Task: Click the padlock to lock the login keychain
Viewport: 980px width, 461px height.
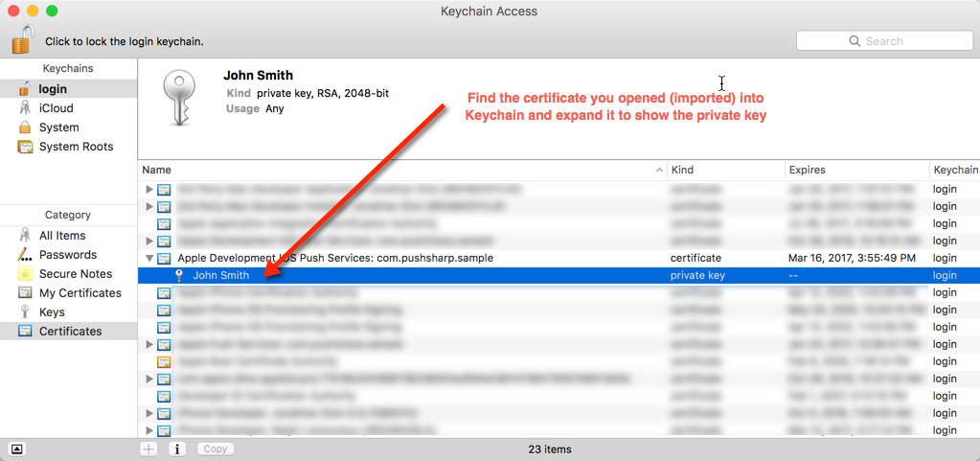Action: pos(22,38)
